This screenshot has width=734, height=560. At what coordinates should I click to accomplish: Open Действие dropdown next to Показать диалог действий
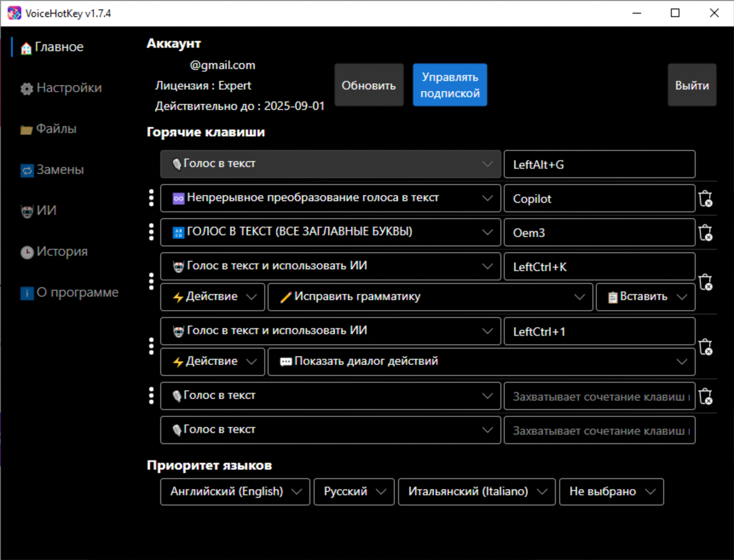click(213, 361)
